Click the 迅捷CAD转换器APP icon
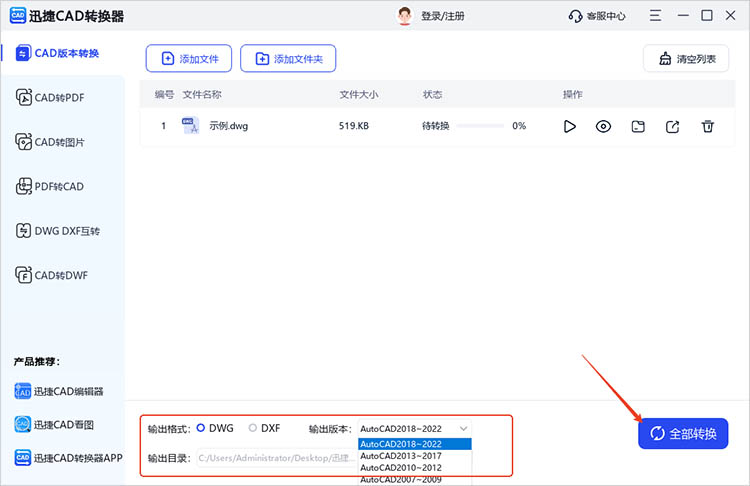750x486 pixels. 22,458
